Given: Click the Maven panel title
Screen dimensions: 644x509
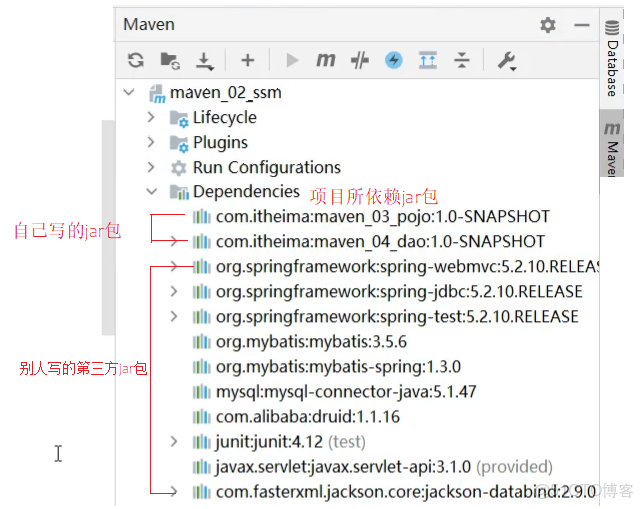Looking at the screenshot, I should coord(149,25).
